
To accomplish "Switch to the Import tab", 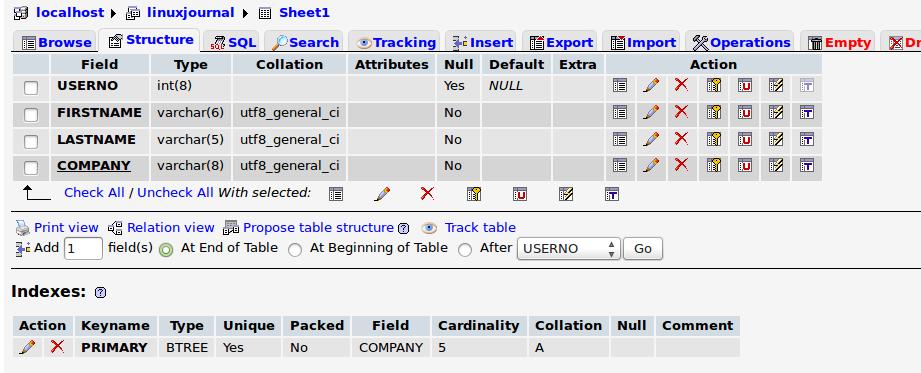I will (x=643, y=42).
